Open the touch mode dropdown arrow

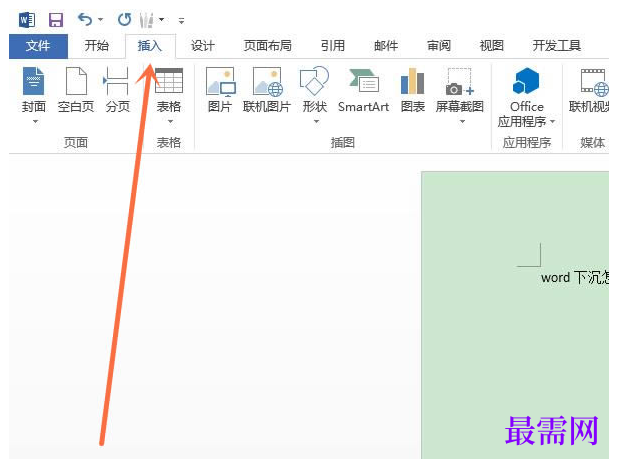(161, 19)
